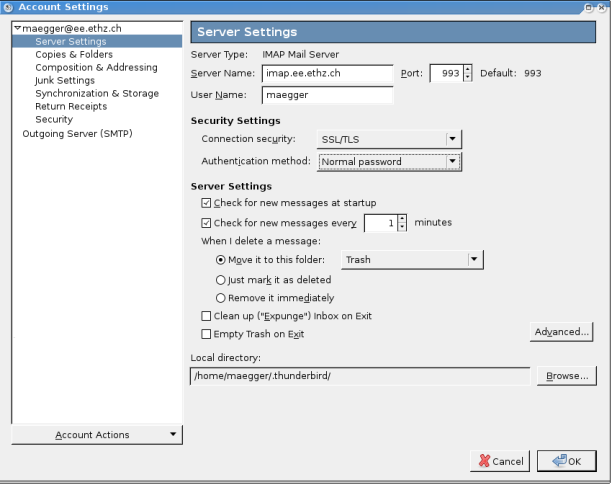Enable Empty Trash on Exit
This screenshot has width=612, height=485.
(x=206, y=334)
